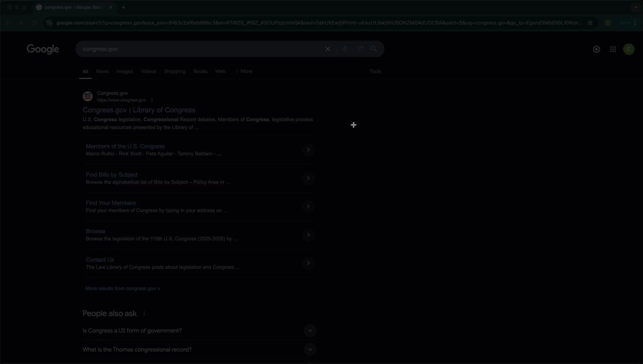View site information in address bar

click(49, 23)
